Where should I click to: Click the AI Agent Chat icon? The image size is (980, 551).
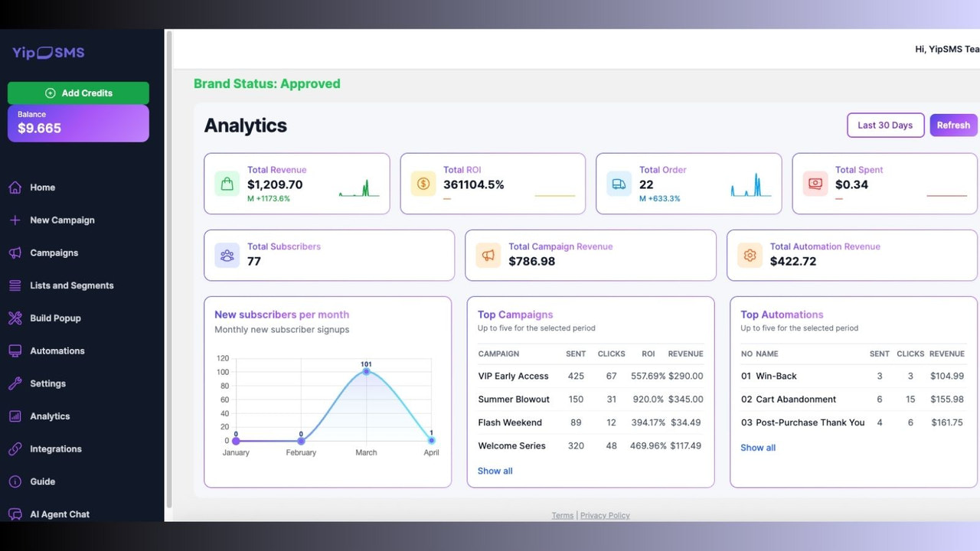click(15, 514)
